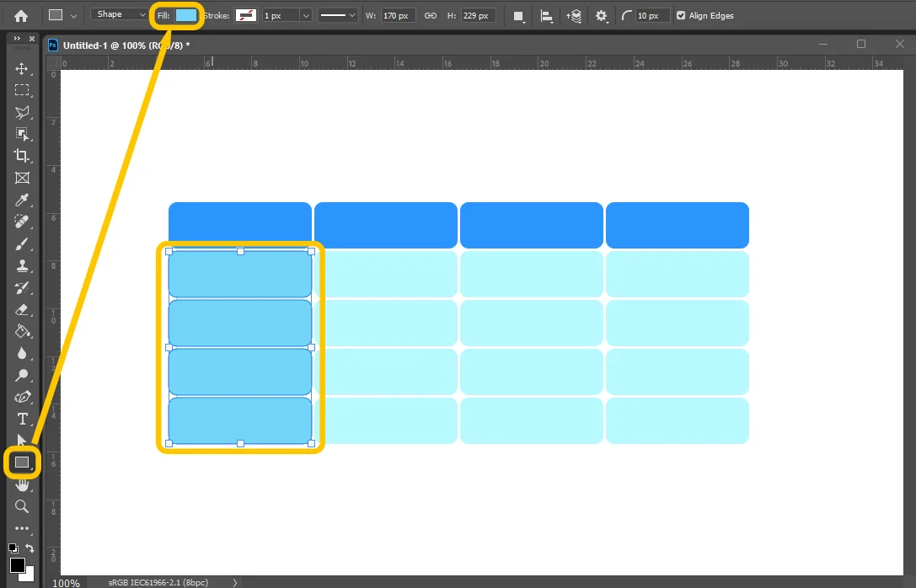The height and width of the screenshot is (588, 916).
Task: Select the Dodge tool
Action: point(22,375)
